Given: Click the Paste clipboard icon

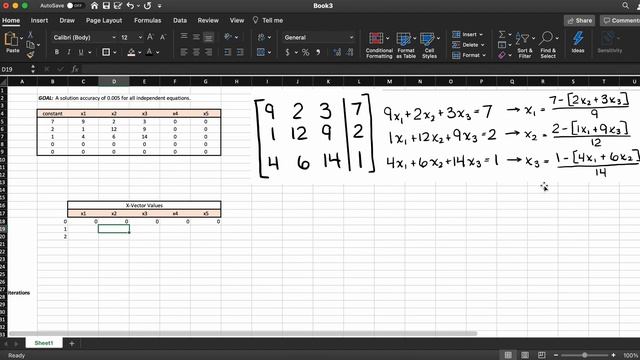Looking at the screenshot, I should [x=11, y=39].
